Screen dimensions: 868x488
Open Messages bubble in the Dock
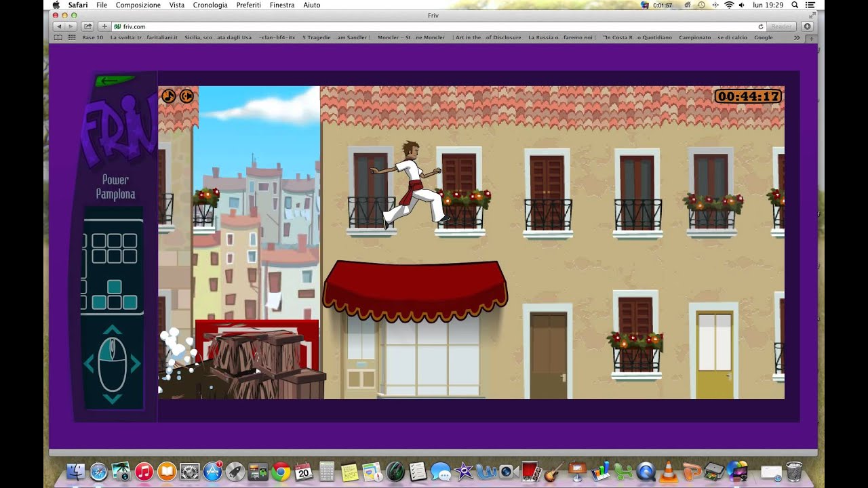[441, 472]
